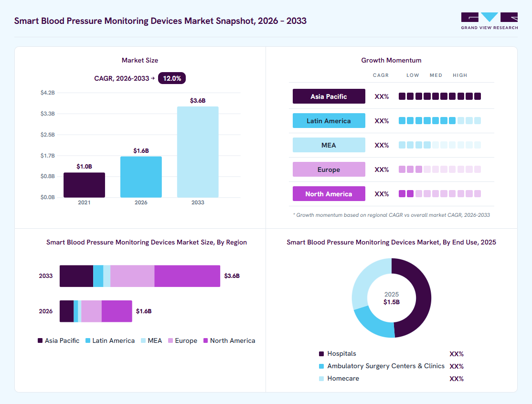Screen dimensions: 532x404
Task: Click the 'LOW' column header
Action: [x=413, y=75]
